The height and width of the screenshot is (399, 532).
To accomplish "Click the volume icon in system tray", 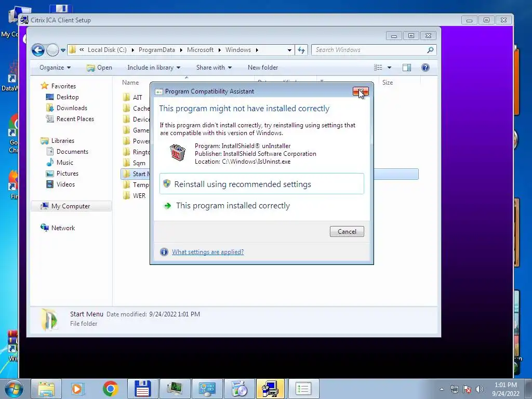I will click(479, 389).
